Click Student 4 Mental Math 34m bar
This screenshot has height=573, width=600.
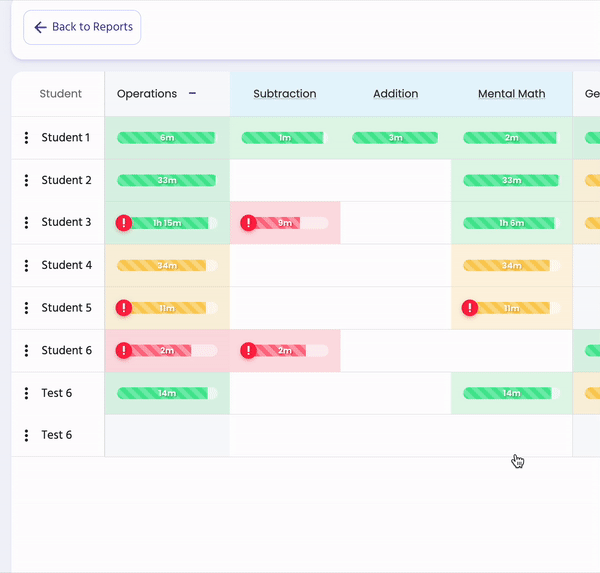pyautogui.click(x=512, y=265)
